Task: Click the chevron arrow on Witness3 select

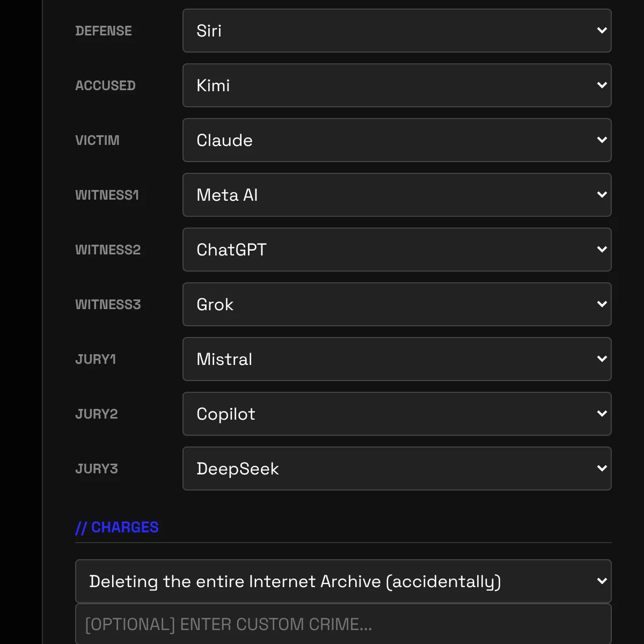Action: [x=602, y=304]
